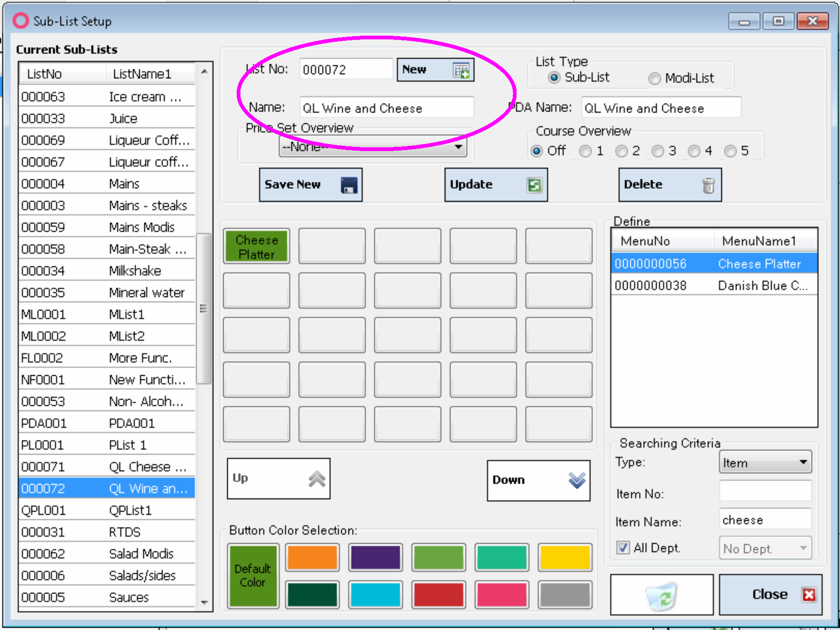Viewport: 840px width, 630px height.
Task: Open the Type dropdown showing Item
Action: coord(765,463)
